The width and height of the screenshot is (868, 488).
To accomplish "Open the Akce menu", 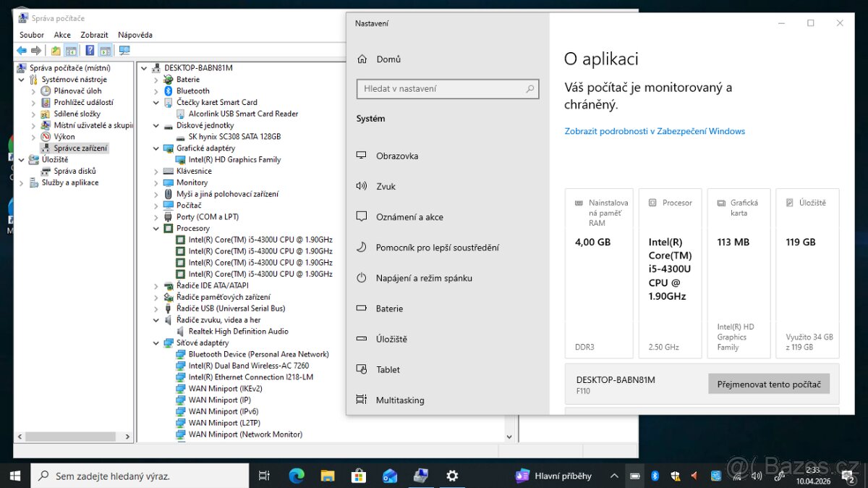I will click(62, 34).
